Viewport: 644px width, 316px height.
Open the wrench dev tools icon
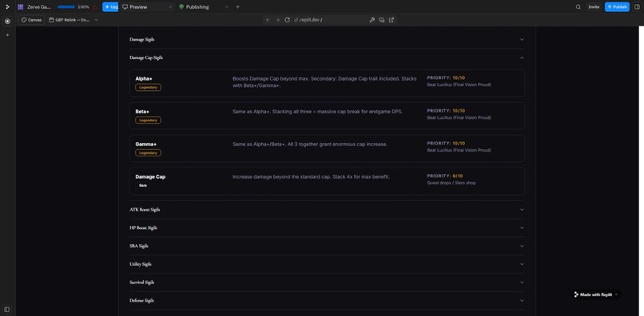point(372,20)
